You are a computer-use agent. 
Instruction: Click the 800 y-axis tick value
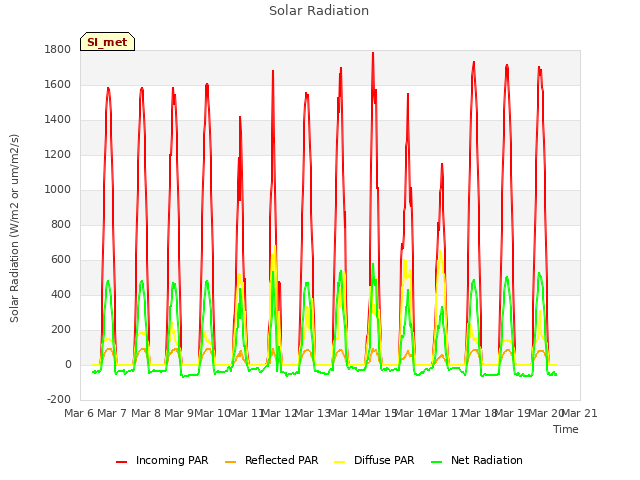click(x=61, y=224)
